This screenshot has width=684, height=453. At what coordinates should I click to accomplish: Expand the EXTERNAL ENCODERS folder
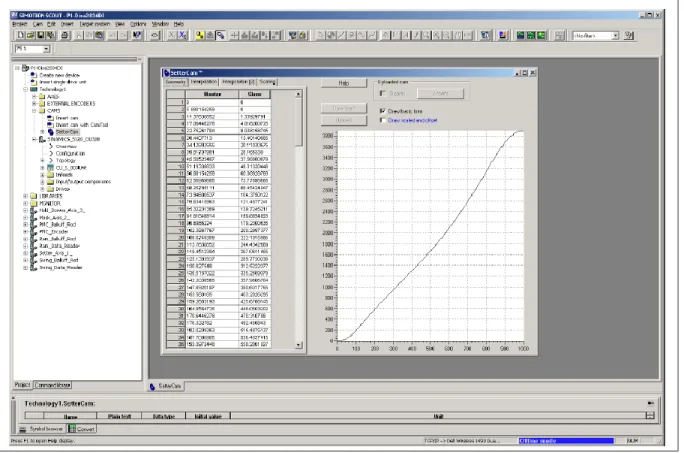pos(34,103)
